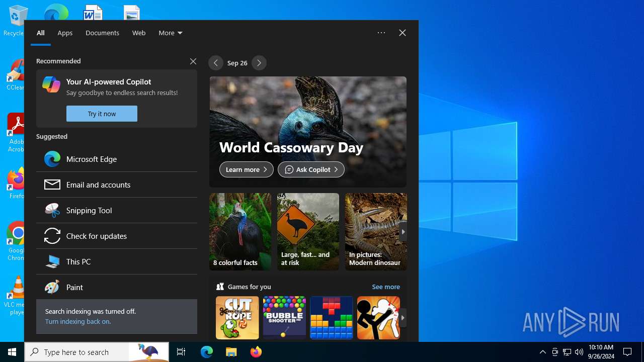
Task: Launch Paint from Suggested list
Action: click(x=117, y=287)
